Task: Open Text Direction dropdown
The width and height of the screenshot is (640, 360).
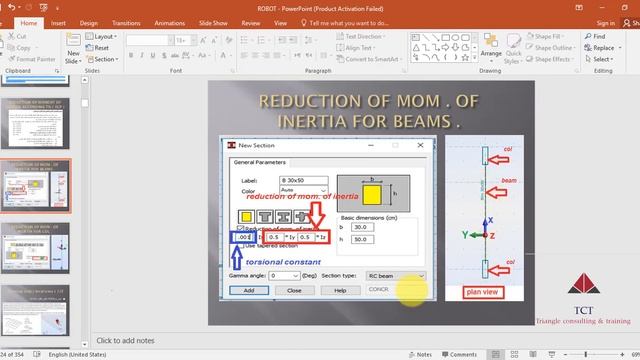Action: pyautogui.click(x=360, y=36)
